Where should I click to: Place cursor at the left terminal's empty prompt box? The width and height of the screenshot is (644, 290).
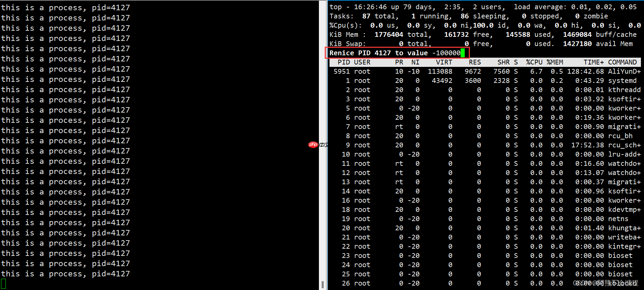pyautogui.click(x=3, y=284)
